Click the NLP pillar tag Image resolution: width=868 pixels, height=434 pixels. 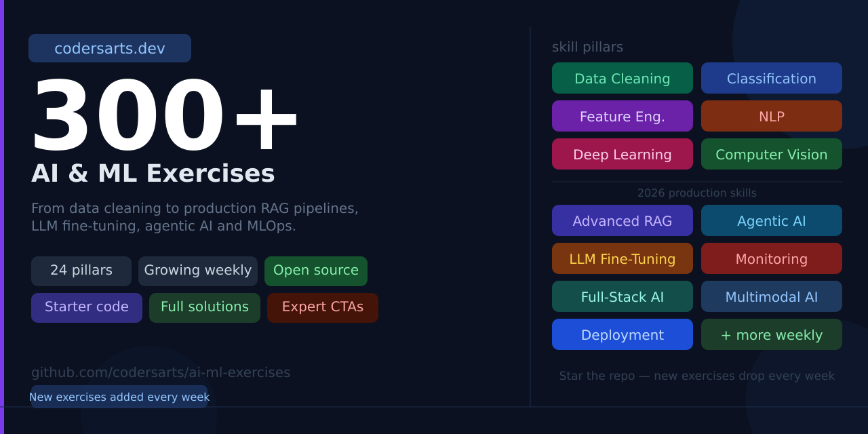point(772,116)
